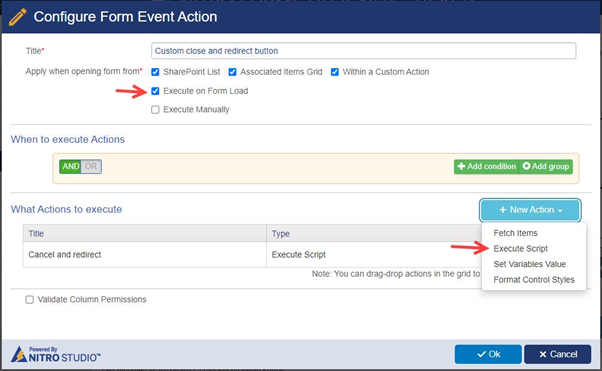This screenshot has height=371, width=602.
Task: Check Validate Column Permissions
Action: pos(30,300)
